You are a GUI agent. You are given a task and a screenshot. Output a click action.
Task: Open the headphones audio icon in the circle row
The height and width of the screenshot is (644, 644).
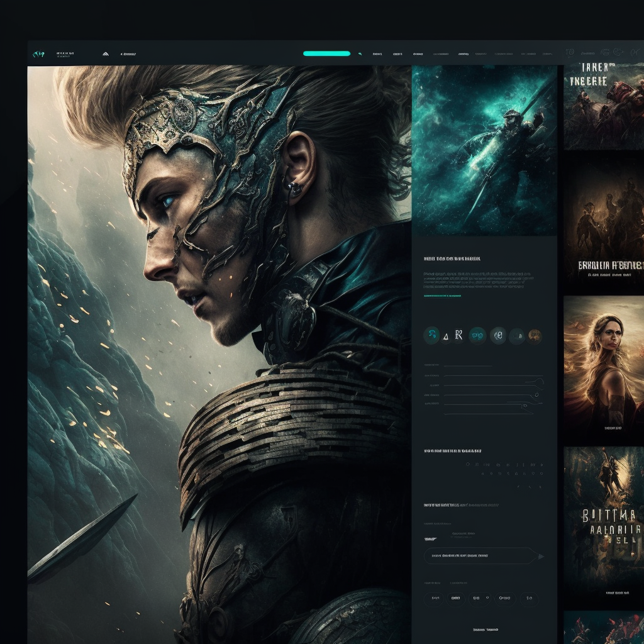pos(499,336)
